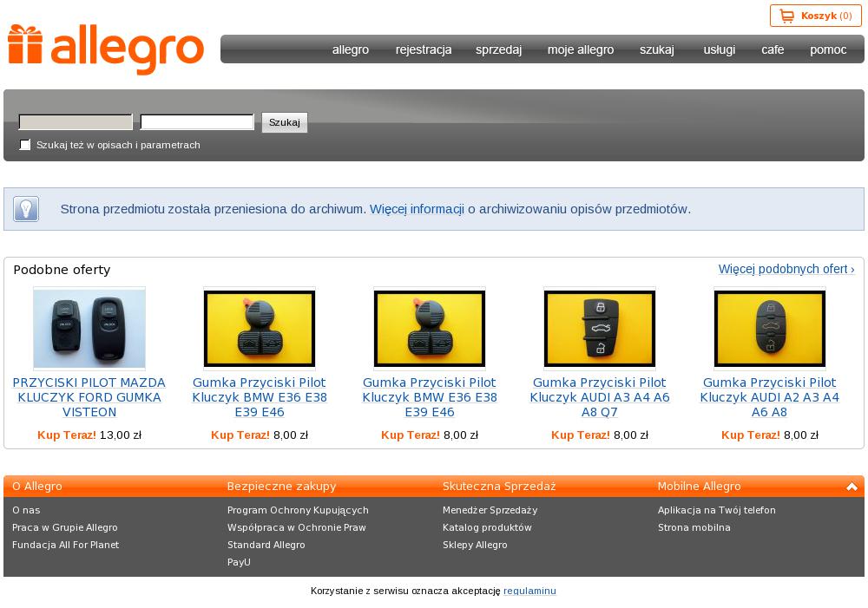This screenshot has height=608, width=868.
Task: Open PRZYCISKI PILOT MAZDA offer link
Action: point(89,397)
